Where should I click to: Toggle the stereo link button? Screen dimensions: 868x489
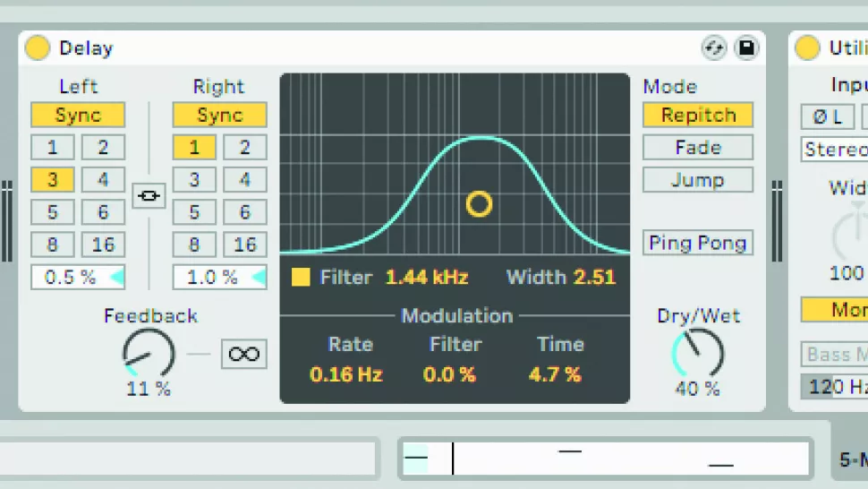[149, 196]
